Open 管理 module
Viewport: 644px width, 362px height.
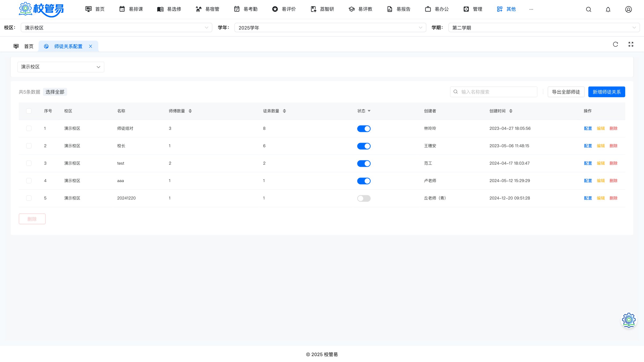(473, 9)
